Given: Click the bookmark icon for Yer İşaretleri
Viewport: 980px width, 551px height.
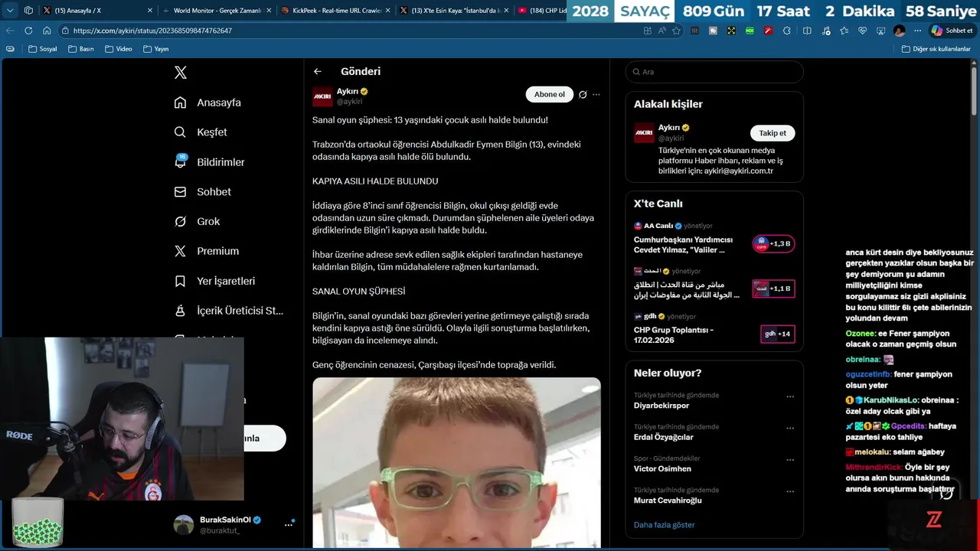Looking at the screenshot, I should click(180, 281).
